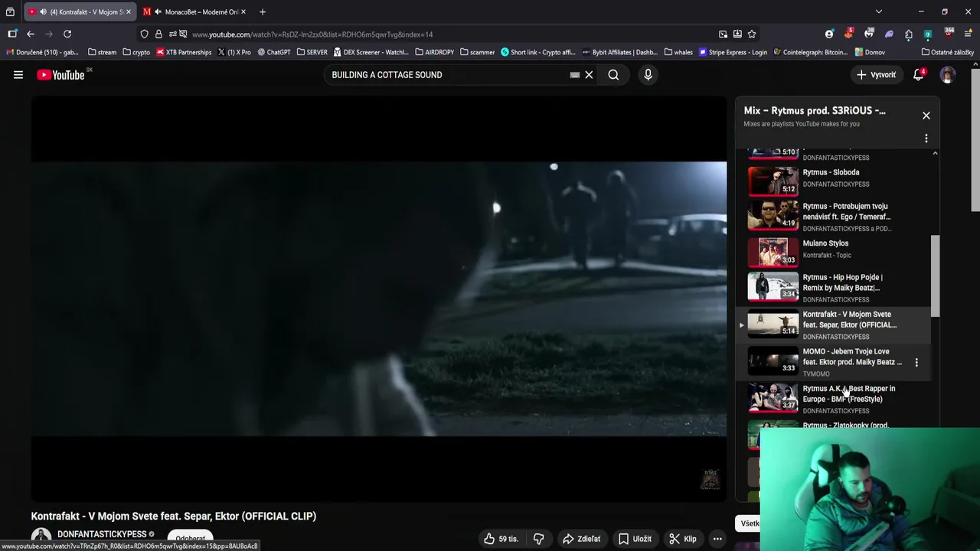This screenshot has height=551, width=980.
Task: Open the account avatar menu
Action: pyautogui.click(x=948, y=75)
